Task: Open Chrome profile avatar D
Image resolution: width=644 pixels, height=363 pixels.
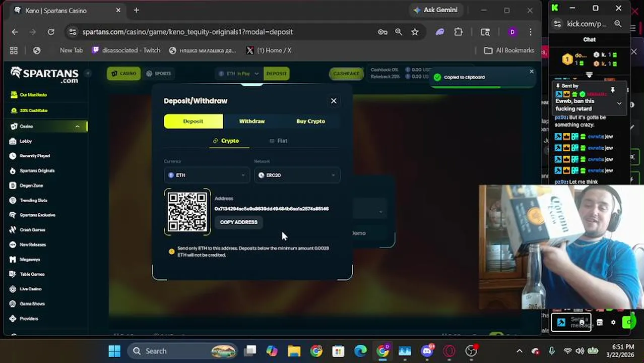Action: tap(512, 32)
